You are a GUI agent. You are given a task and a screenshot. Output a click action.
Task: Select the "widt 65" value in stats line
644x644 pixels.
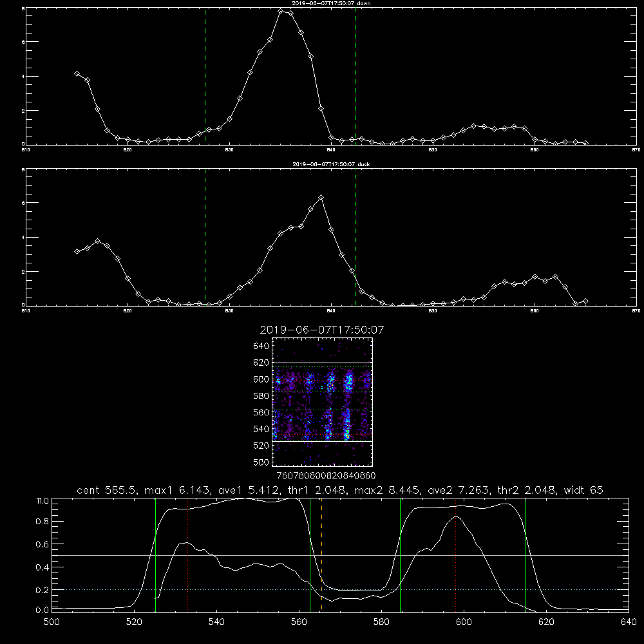(583, 490)
